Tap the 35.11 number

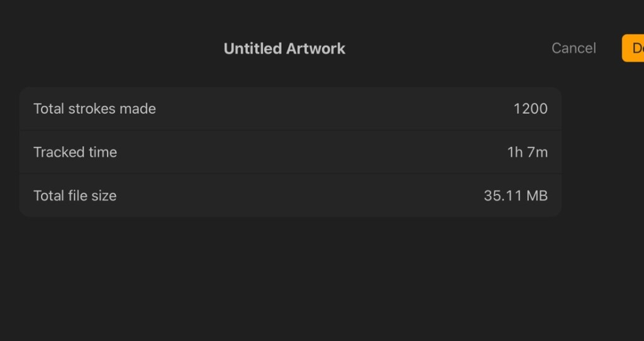click(502, 195)
